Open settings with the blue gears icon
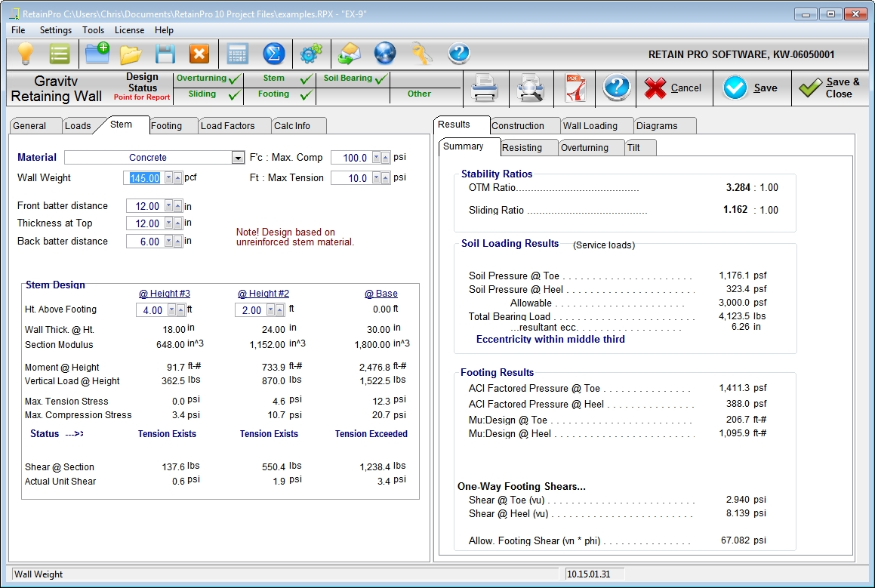 (310, 54)
